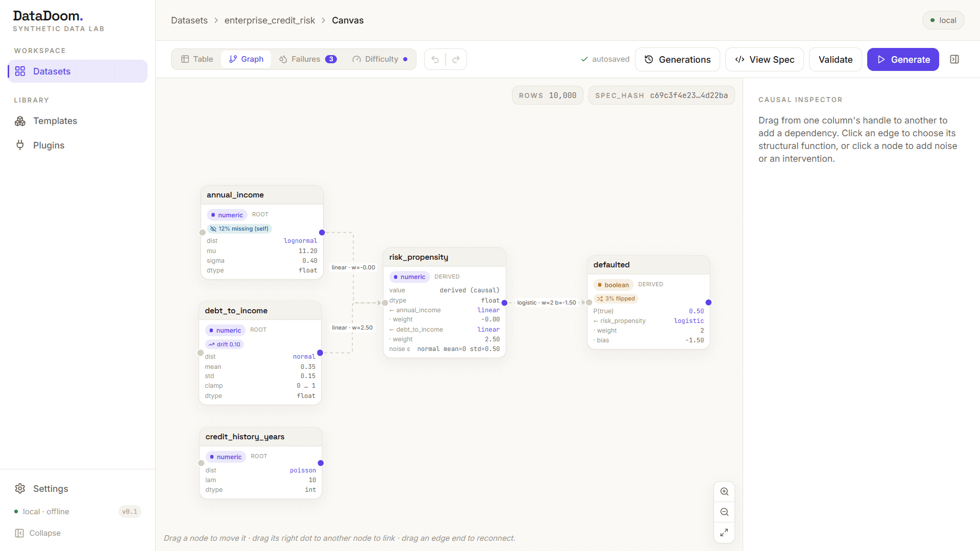Switch to the Table tab
Image resolution: width=980 pixels, height=551 pixels.
coord(197,59)
